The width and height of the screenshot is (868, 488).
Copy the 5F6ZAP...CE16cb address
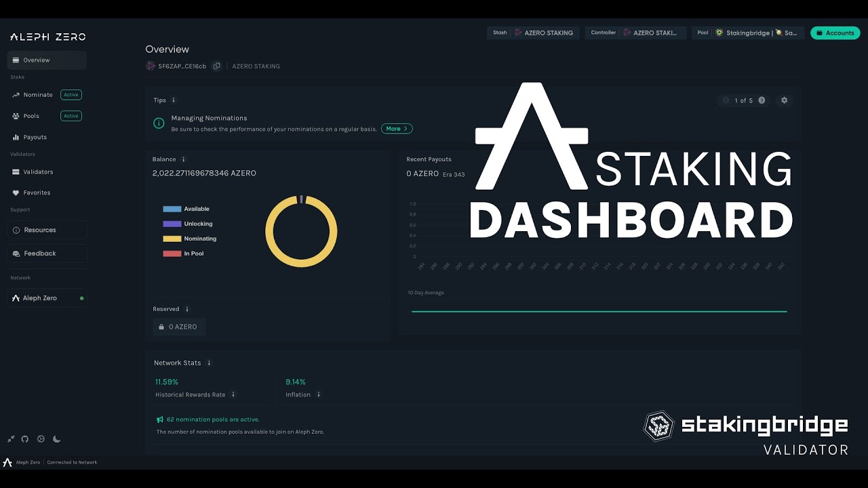click(216, 66)
